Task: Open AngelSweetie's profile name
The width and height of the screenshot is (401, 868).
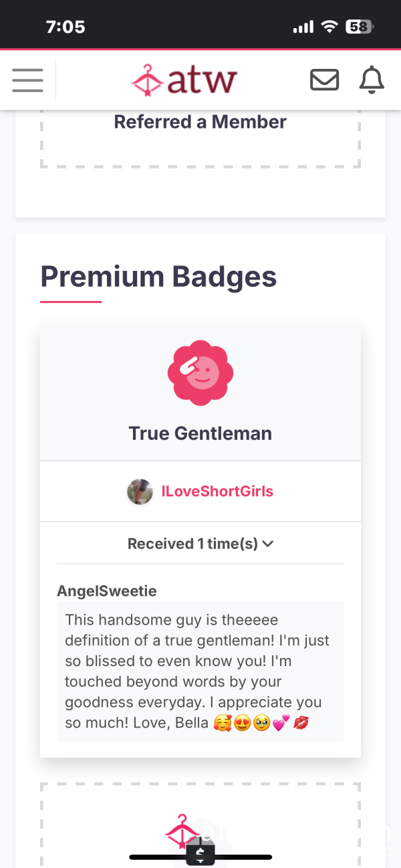Action: pos(107,590)
